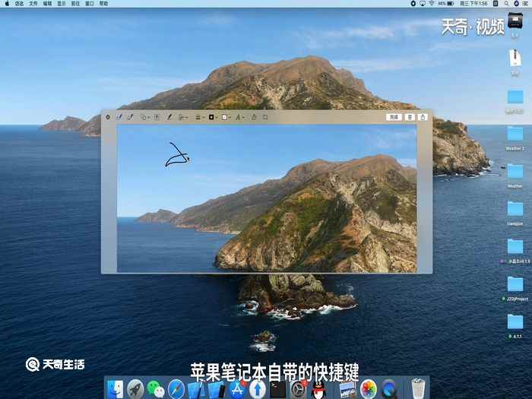Open the Wi-Fi status menu

[x=432, y=3]
